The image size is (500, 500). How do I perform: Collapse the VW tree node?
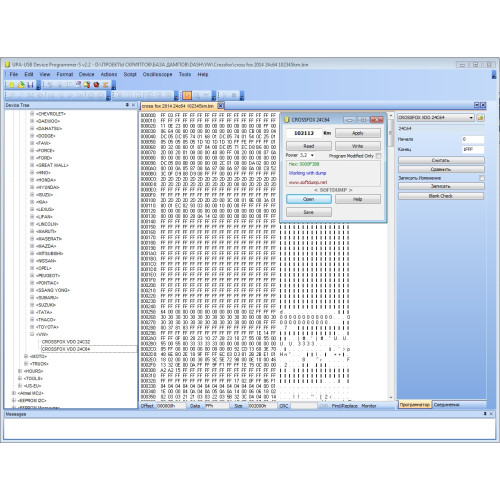pos(32,334)
